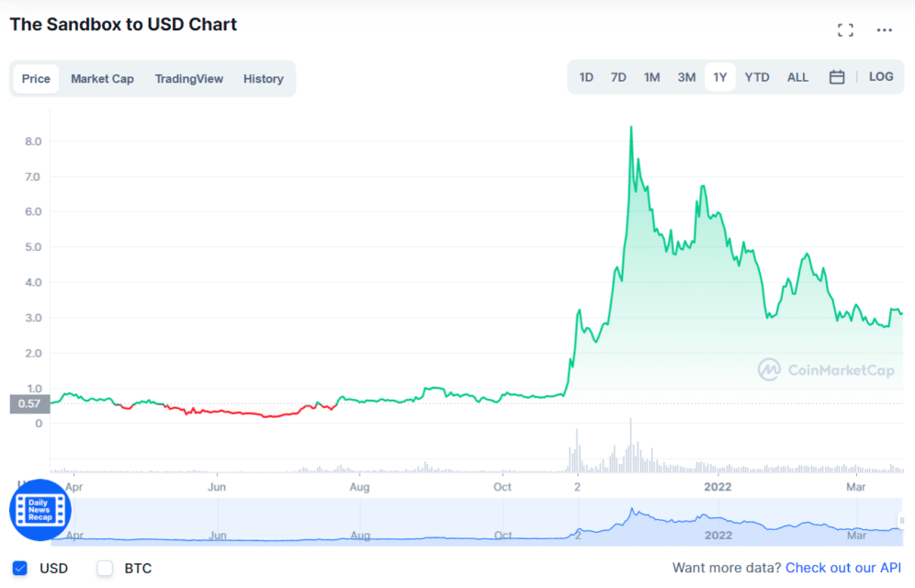Click the tallest volume bar under the chart

(631, 445)
